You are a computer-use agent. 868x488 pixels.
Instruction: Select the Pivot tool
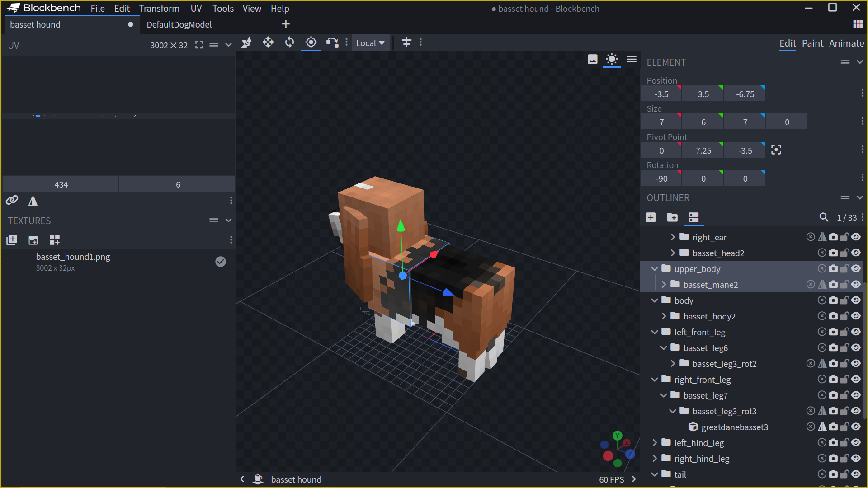pos(311,42)
